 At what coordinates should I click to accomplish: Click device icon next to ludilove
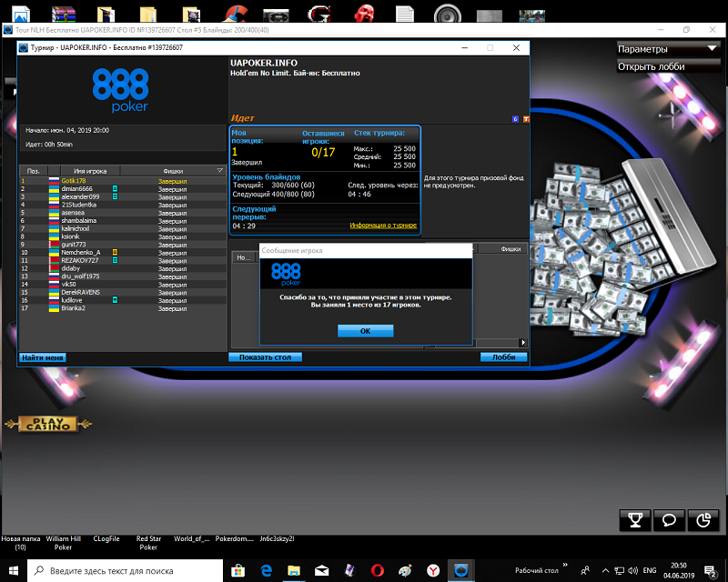(115, 300)
